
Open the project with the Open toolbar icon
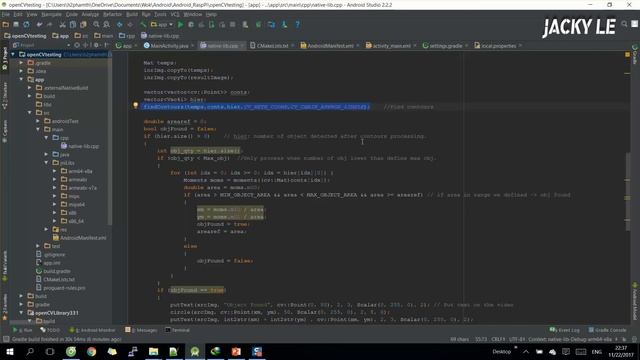(x=6, y=24)
